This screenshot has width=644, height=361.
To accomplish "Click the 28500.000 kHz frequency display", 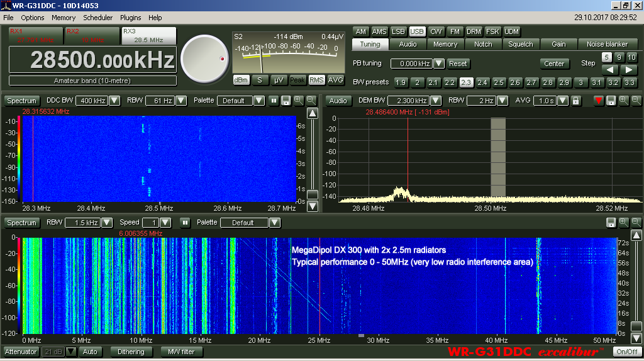I will tap(93, 60).
